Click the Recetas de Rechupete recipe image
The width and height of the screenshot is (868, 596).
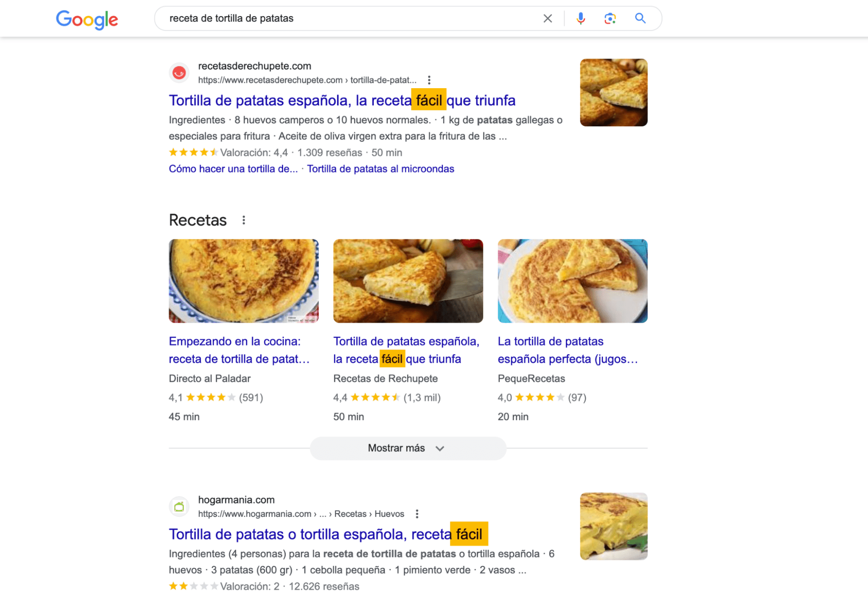(408, 281)
